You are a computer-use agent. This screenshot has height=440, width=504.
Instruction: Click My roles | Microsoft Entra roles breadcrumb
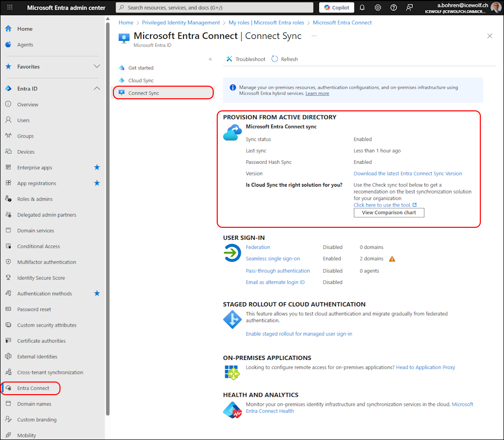click(266, 23)
